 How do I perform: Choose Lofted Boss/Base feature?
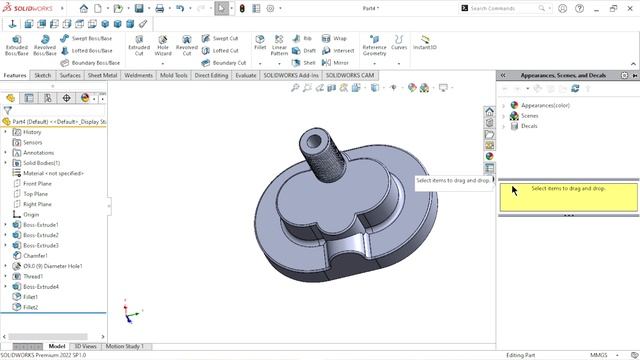coord(87,51)
